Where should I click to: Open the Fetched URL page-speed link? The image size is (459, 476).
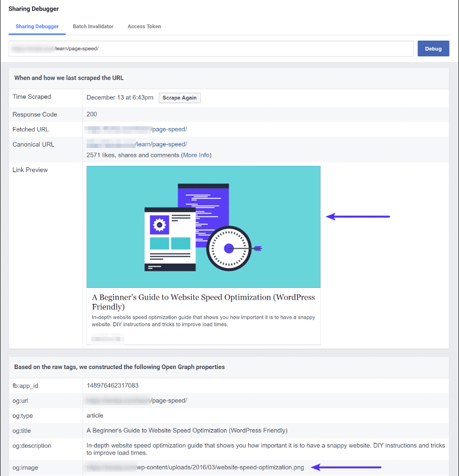pyautogui.click(x=137, y=129)
